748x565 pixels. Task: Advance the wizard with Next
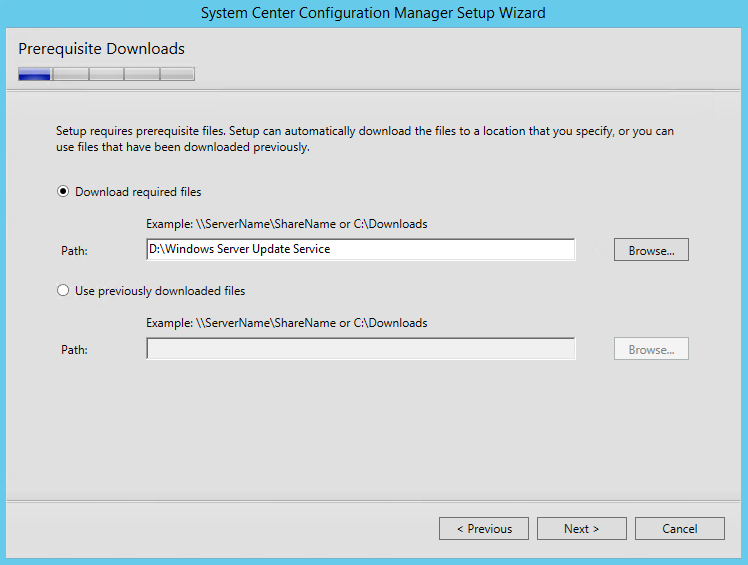click(x=582, y=529)
